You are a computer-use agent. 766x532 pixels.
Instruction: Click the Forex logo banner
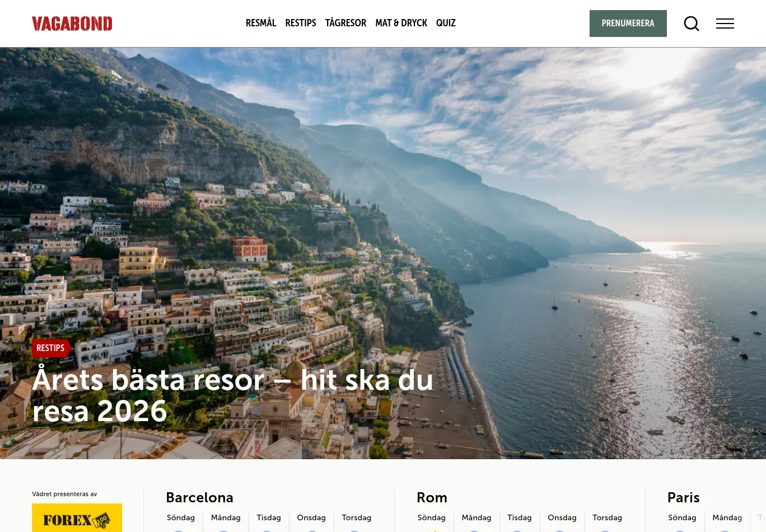[77, 518]
